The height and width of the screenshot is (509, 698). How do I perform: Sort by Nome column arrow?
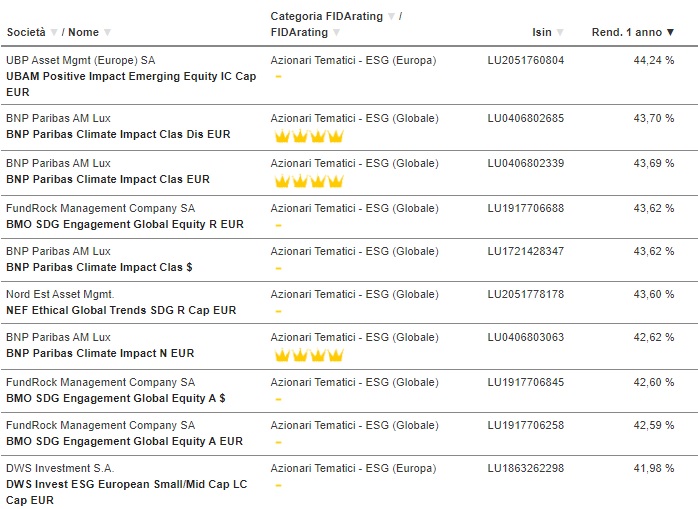tap(107, 33)
